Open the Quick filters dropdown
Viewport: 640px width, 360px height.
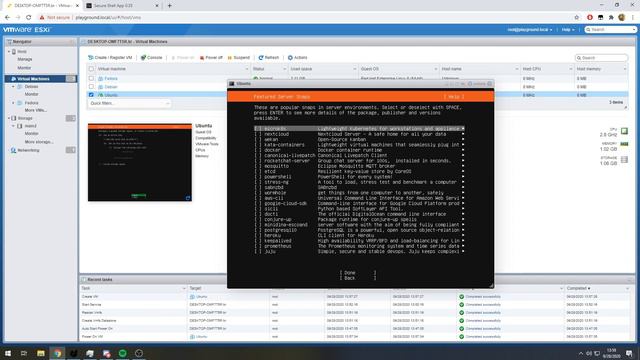[129, 103]
